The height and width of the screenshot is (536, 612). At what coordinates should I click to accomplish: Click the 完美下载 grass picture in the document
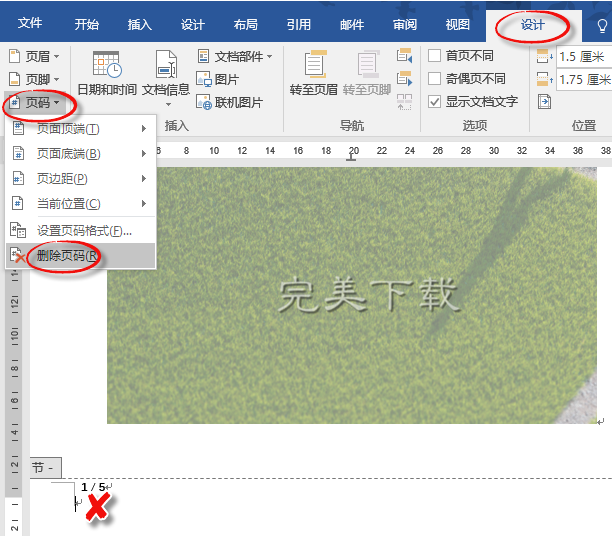[352, 295]
